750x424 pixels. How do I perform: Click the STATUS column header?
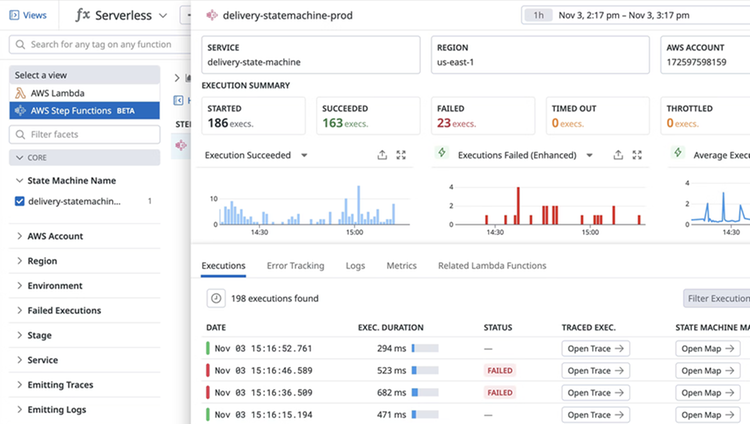(497, 327)
